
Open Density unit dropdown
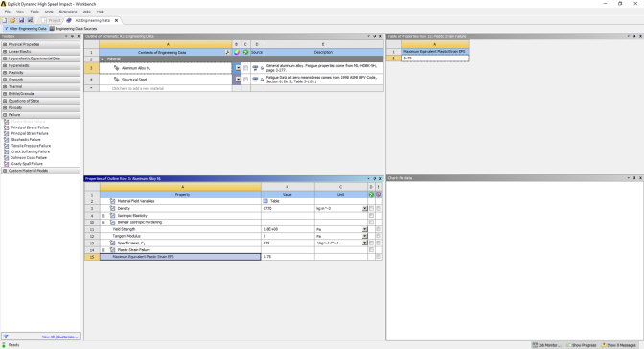[x=365, y=209]
